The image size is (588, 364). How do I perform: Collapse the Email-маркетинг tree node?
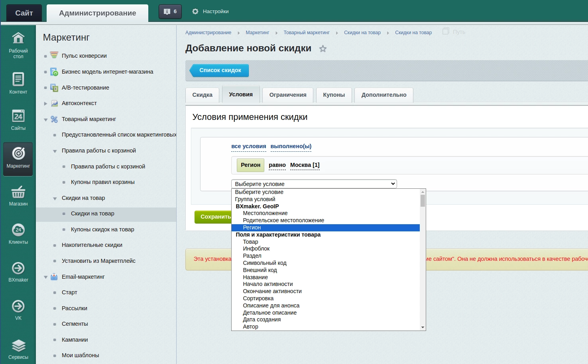[45, 277]
